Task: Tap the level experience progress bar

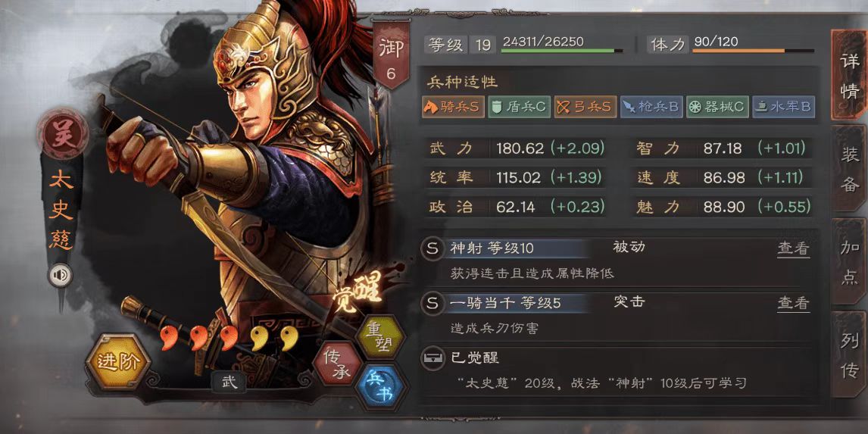Action: pyautogui.click(x=562, y=51)
